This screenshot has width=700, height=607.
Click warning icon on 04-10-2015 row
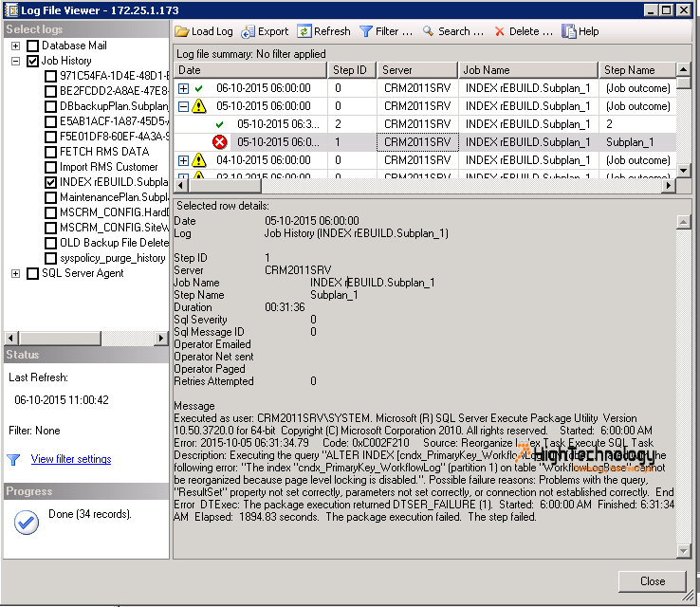(198, 159)
